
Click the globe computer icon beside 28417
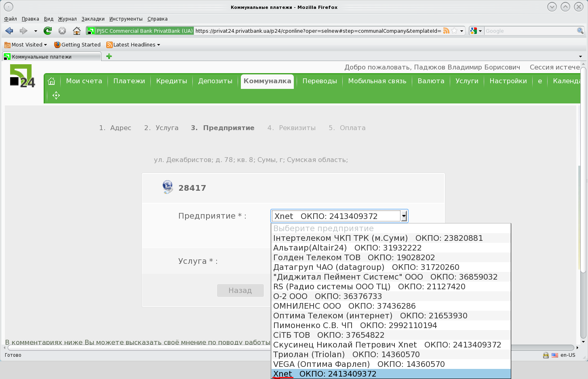167,187
